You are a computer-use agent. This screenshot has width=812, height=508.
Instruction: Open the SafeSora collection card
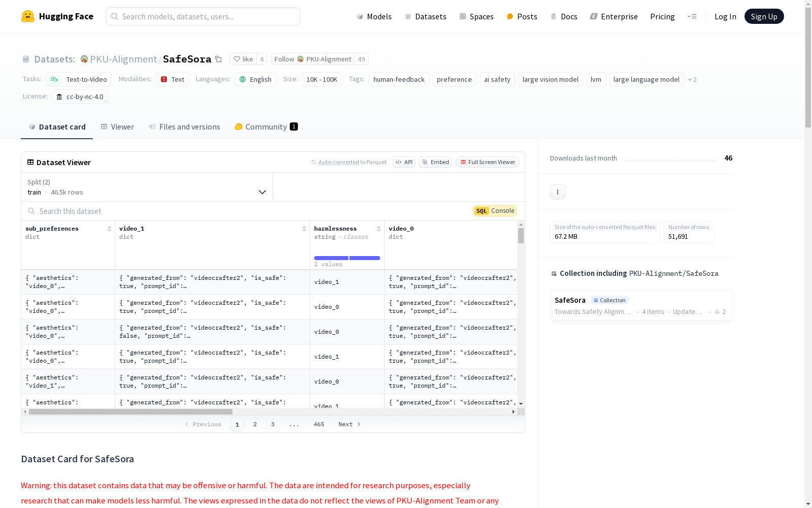641,305
